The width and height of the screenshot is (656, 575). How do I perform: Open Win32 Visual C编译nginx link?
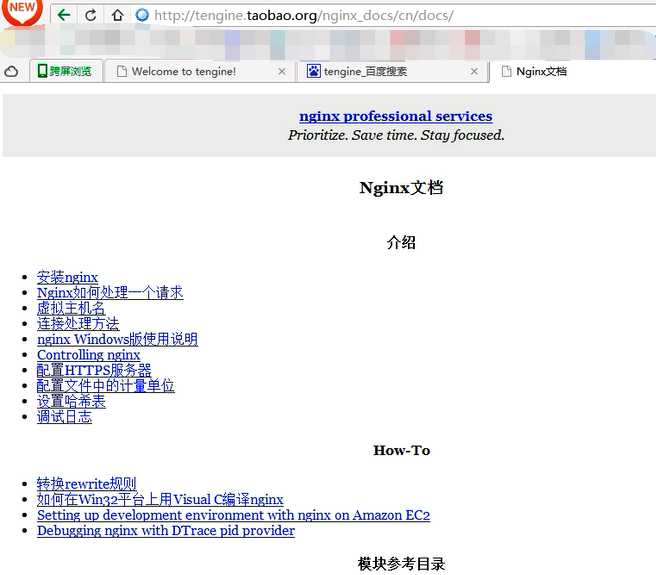click(160, 499)
